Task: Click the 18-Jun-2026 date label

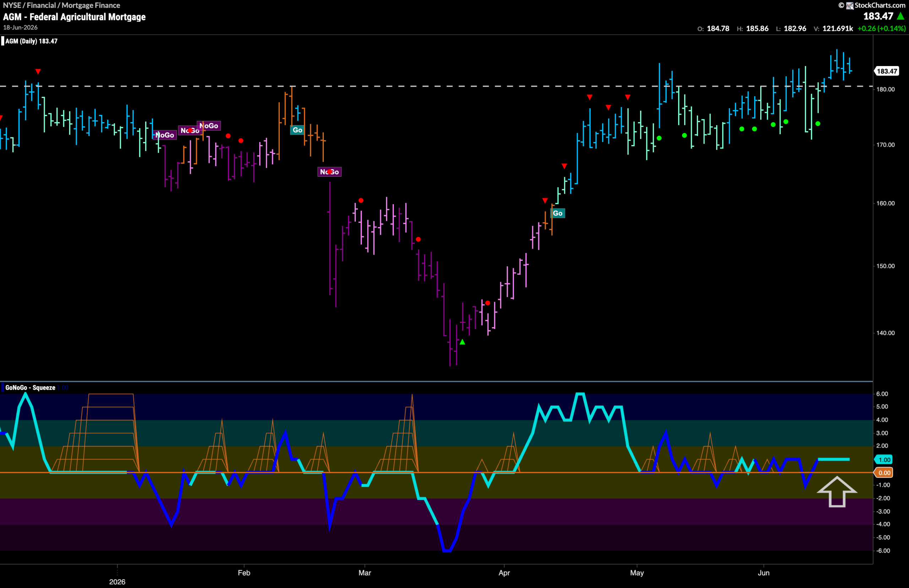Action: point(20,27)
